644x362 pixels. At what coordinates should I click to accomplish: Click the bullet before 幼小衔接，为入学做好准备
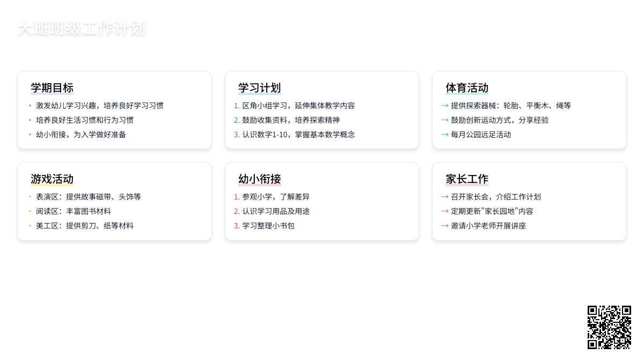(x=30, y=135)
